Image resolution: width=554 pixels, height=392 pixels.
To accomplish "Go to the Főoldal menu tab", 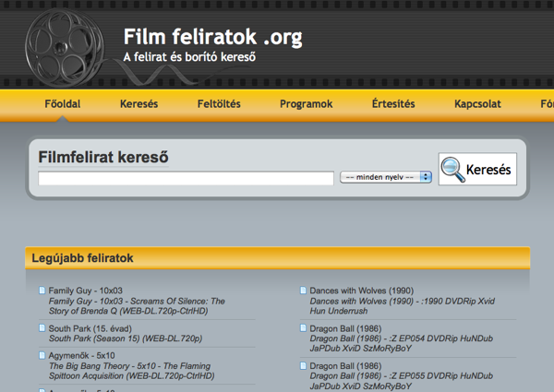I will point(63,104).
